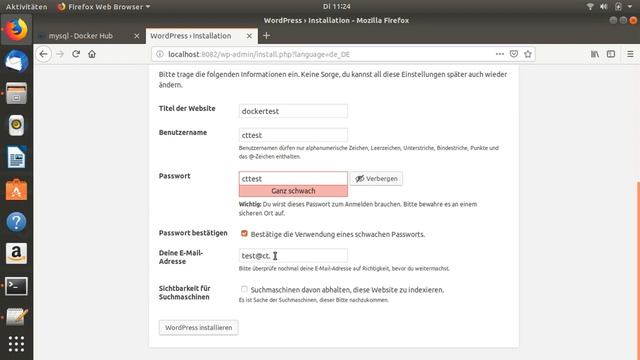Image resolution: width=640 pixels, height=360 pixels.
Task: Open the Files manager in the dock
Action: (16, 93)
